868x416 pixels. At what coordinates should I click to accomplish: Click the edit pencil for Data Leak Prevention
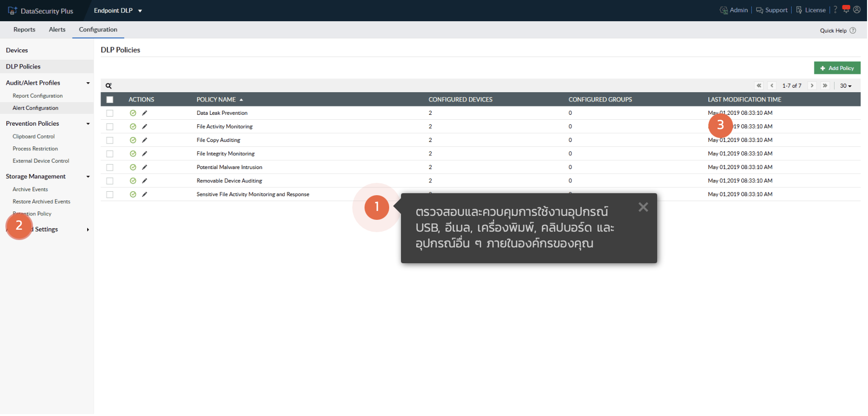tap(144, 113)
